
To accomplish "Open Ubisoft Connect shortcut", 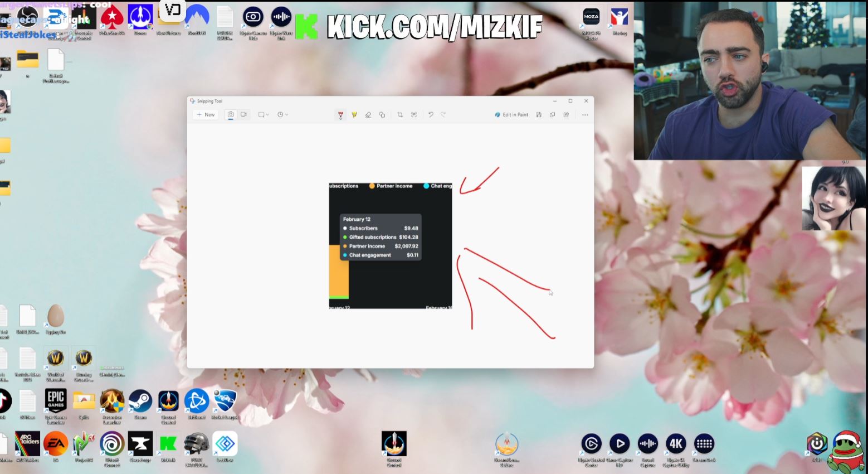I will [112, 449].
